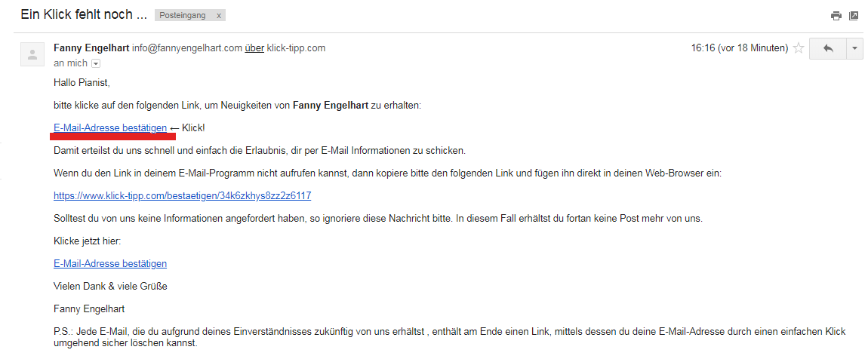Open more reply options dropdown arrow
Viewport: 868px width, 359px height.
[854, 48]
